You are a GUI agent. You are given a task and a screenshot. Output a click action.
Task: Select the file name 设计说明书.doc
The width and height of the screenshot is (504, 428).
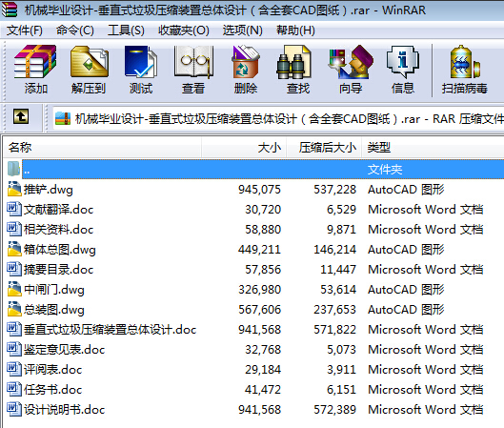[x=64, y=409]
